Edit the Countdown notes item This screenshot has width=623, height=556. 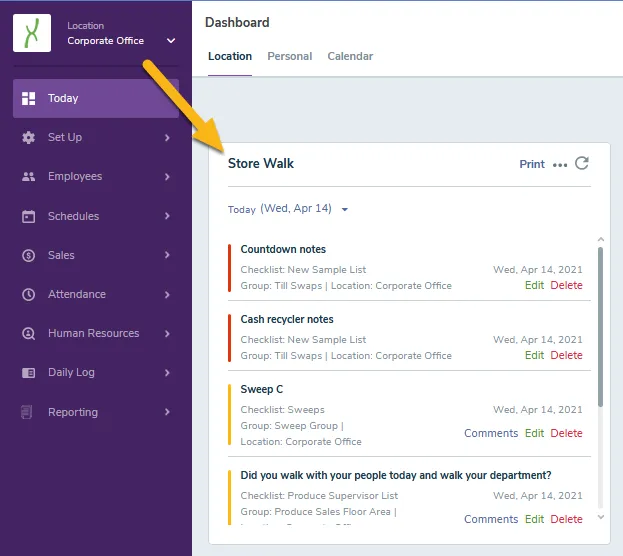click(x=534, y=285)
